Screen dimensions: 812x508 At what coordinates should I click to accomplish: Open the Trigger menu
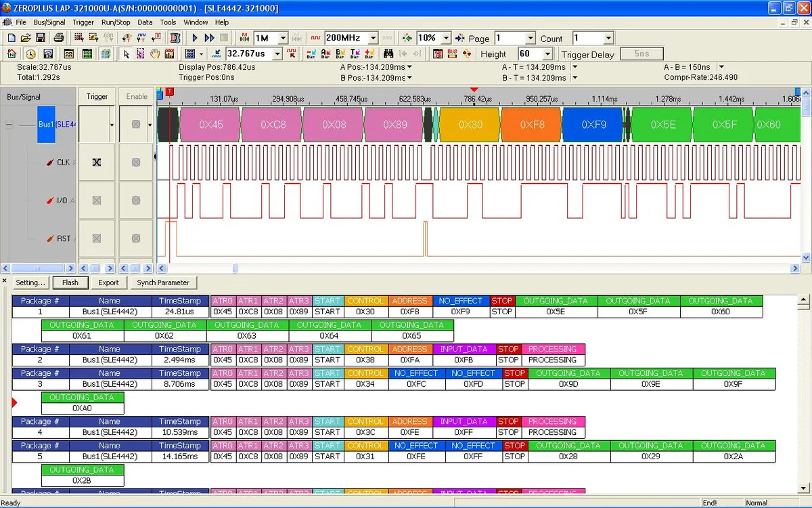coord(83,22)
